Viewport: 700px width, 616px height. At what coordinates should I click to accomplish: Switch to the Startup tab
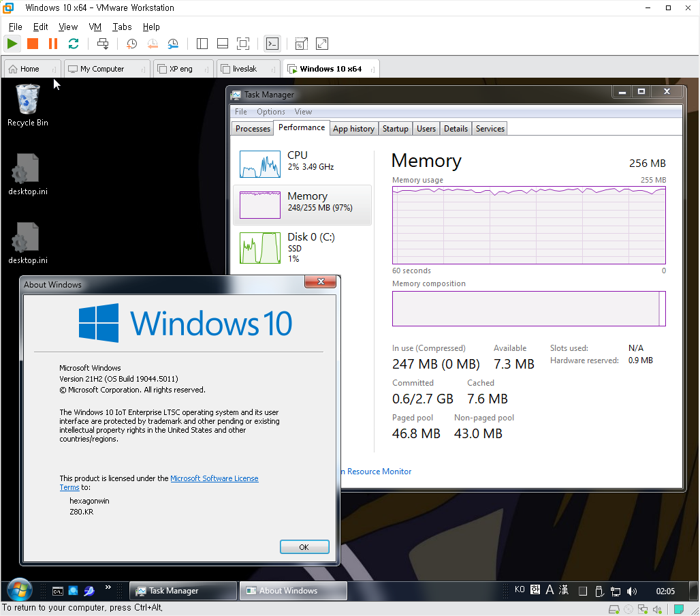pyautogui.click(x=395, y=128)
